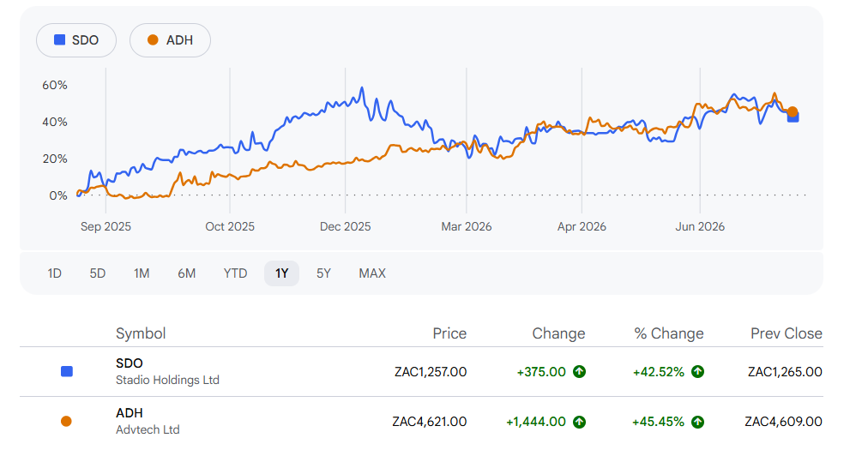
Task: Click the Symbol column header
Action: 141,333
